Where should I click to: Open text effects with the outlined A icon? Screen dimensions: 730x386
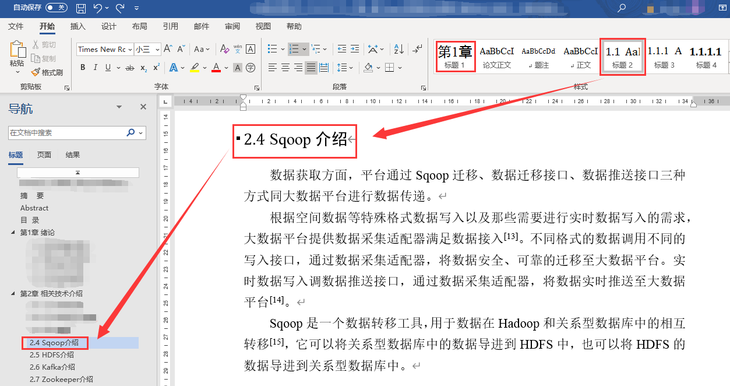(x=173, y=68)
